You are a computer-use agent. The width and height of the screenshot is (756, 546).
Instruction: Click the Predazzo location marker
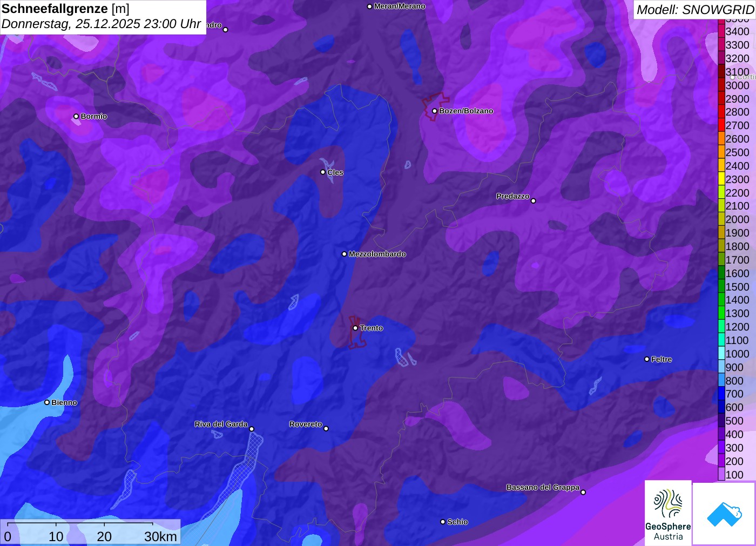tap(534, 201)
